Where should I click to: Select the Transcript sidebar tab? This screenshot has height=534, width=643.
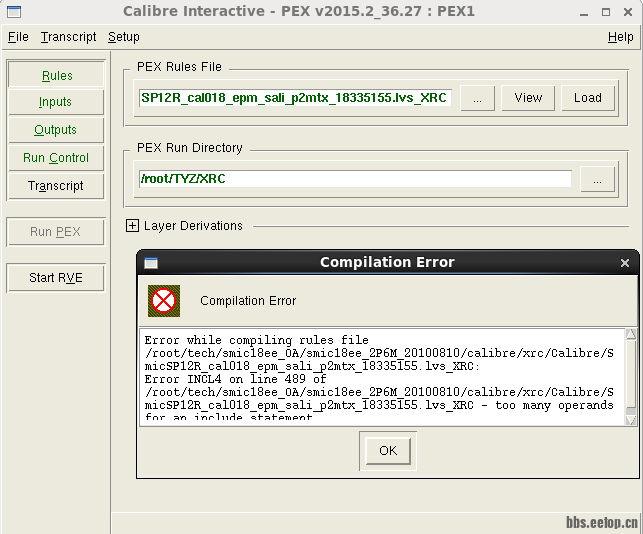click(x=56, y=186)
